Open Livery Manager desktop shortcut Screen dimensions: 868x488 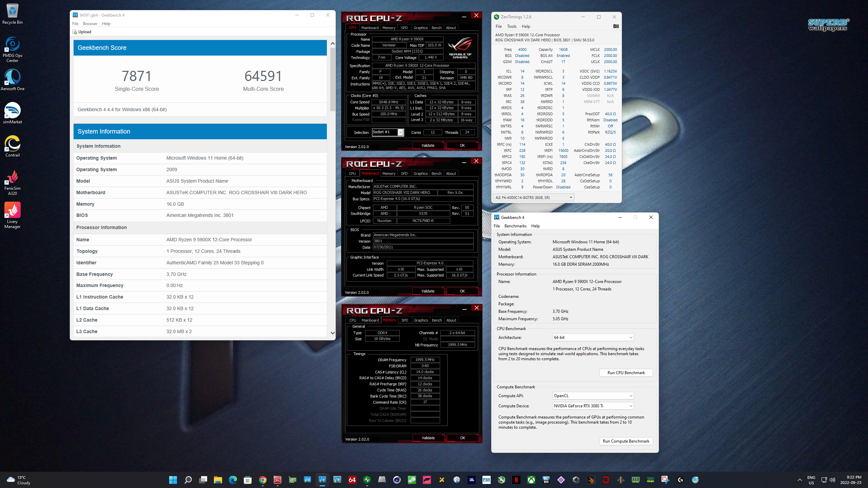[13, 216]
